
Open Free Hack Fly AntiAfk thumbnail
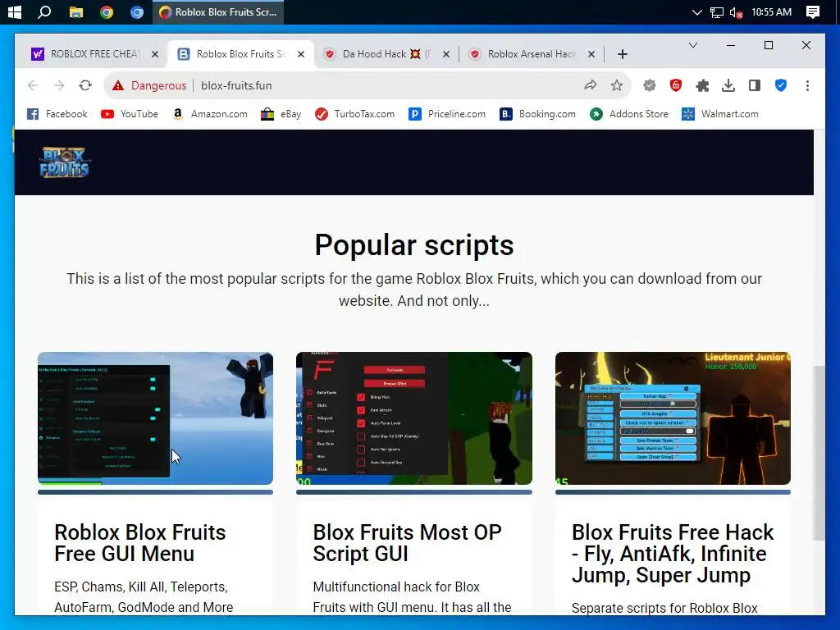673,418
